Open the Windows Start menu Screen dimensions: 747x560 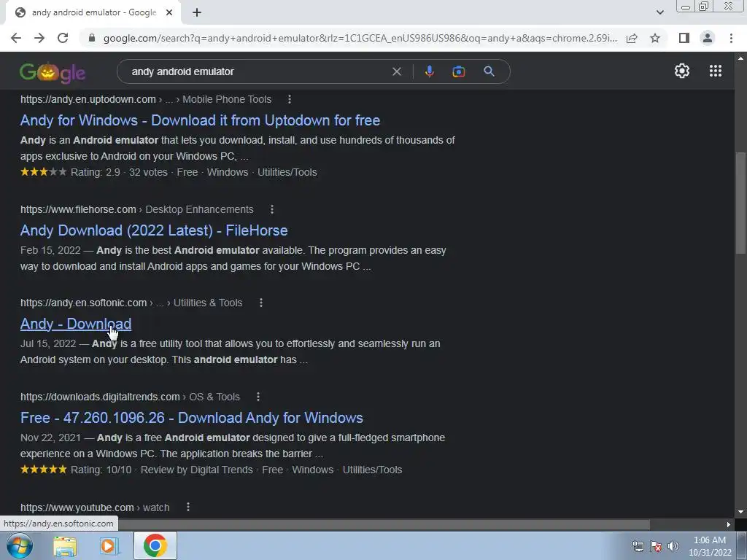coord(19,545)
